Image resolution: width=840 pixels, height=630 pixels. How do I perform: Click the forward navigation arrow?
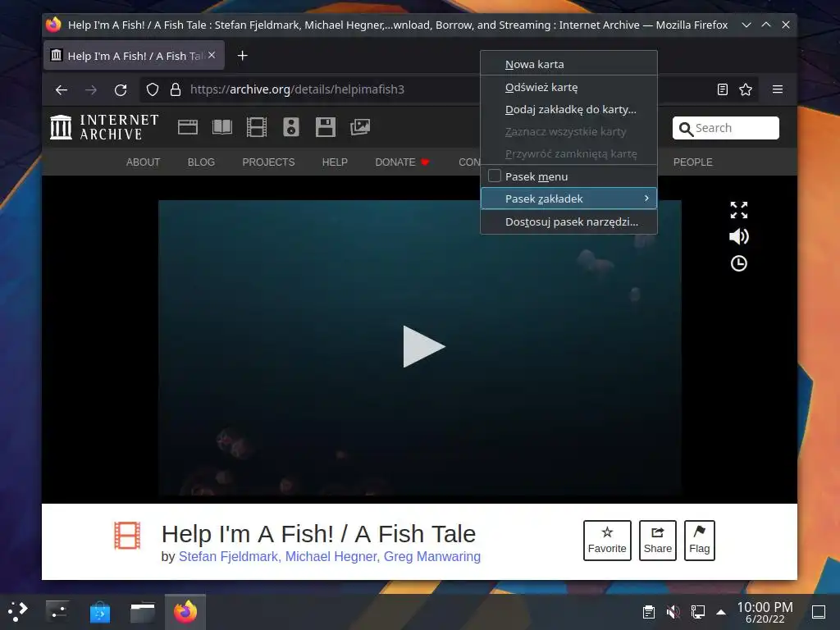91,89
